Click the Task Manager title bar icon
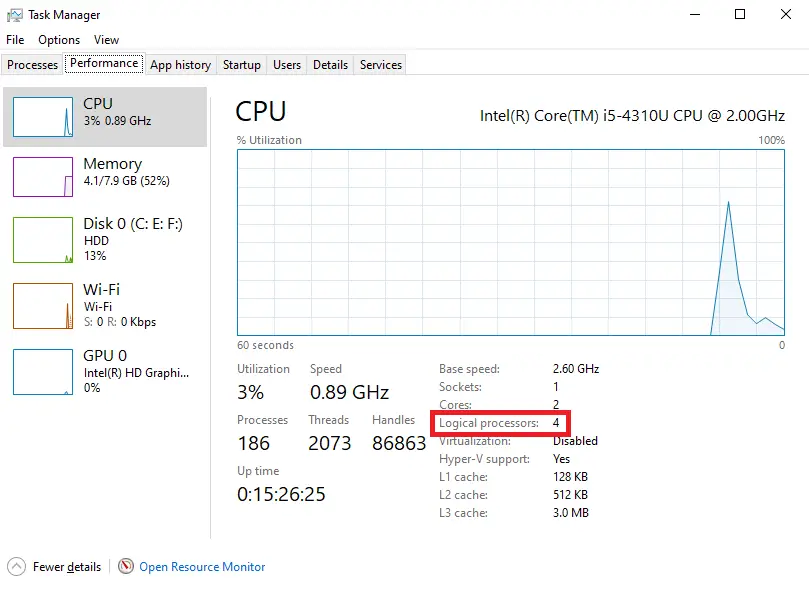809x591 pixels. click(x=14, y=14)
